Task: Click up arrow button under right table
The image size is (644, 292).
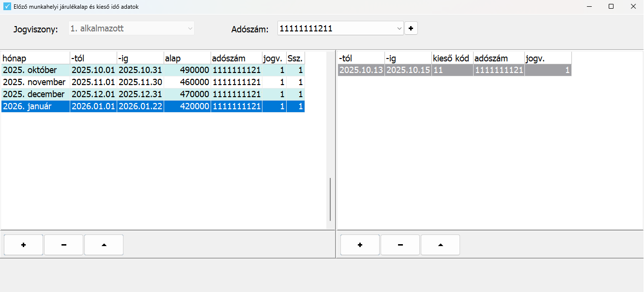Action: 440,245
